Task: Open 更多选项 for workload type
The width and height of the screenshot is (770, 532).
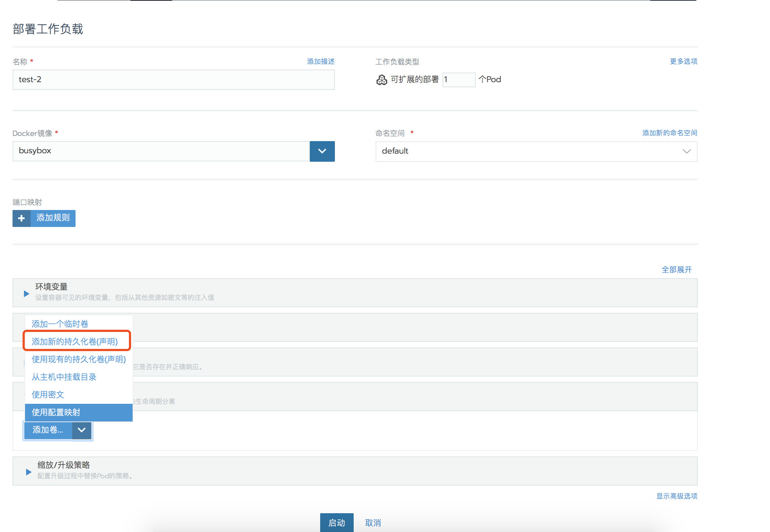Action: (x=683, y=62)
